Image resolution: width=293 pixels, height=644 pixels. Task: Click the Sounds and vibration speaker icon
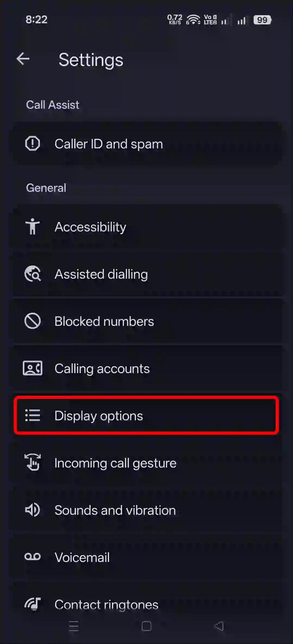click(x=32, y=510)
